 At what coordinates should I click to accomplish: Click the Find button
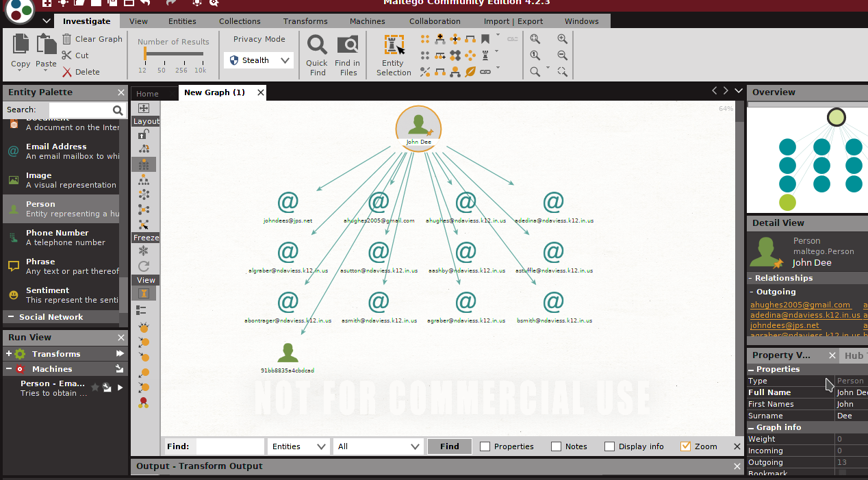tap(450, 446)
